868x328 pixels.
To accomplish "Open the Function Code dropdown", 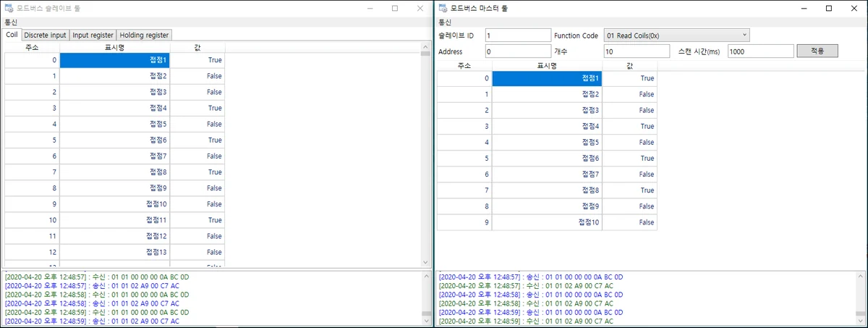I will point(678,35).
